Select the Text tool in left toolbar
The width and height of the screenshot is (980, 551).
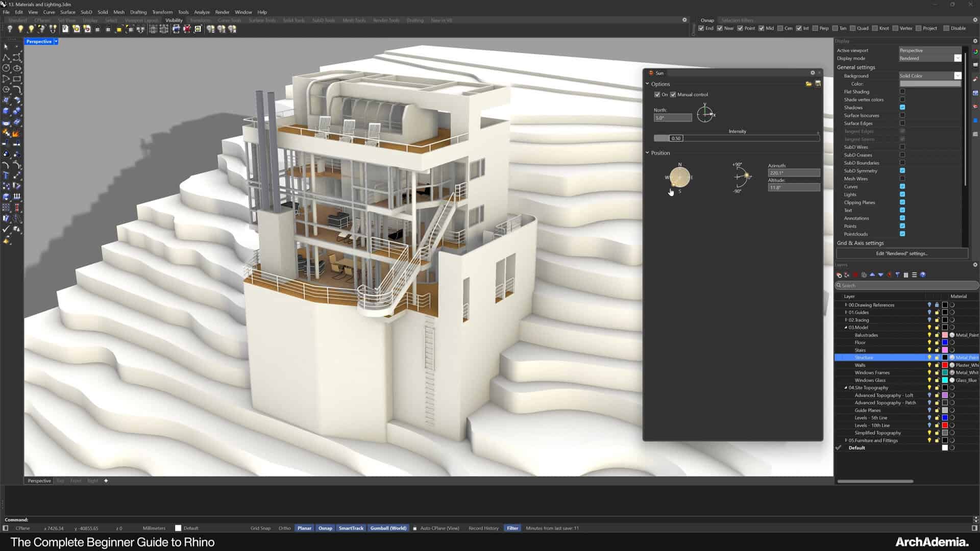(x=6, y=175)
